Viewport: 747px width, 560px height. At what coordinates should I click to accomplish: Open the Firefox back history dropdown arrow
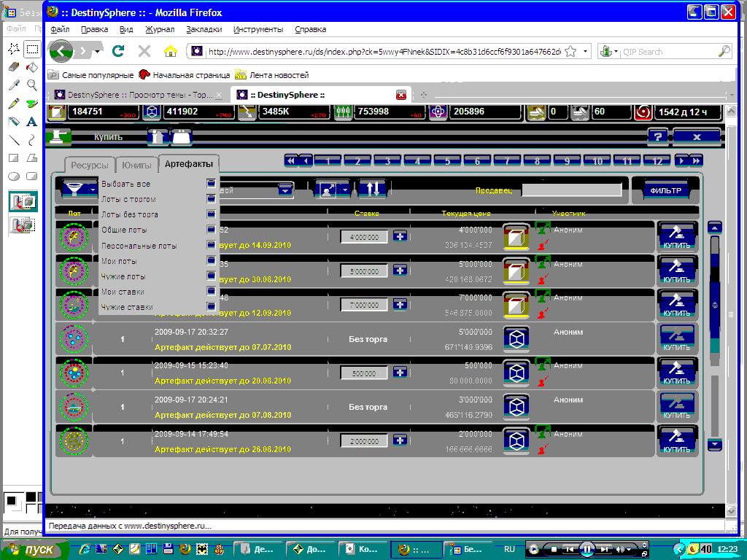tap(97, 52)
